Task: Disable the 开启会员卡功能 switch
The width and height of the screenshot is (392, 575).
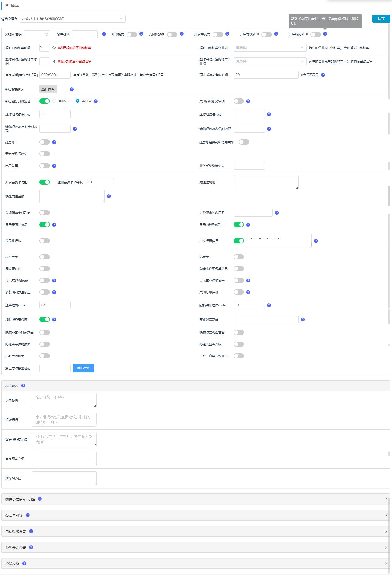Action: [x=45, y=182]
